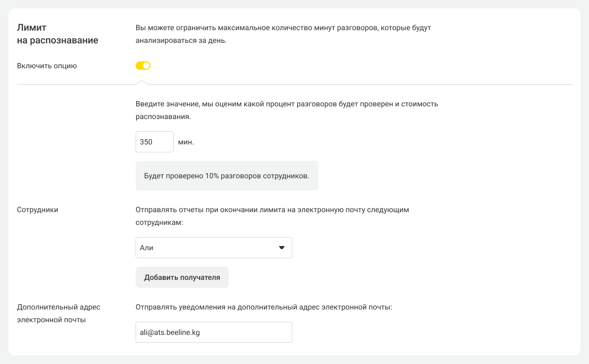The image size is (589, 364).
Task: Click the minutes limit field showing 350
Action: coord(154,142)
